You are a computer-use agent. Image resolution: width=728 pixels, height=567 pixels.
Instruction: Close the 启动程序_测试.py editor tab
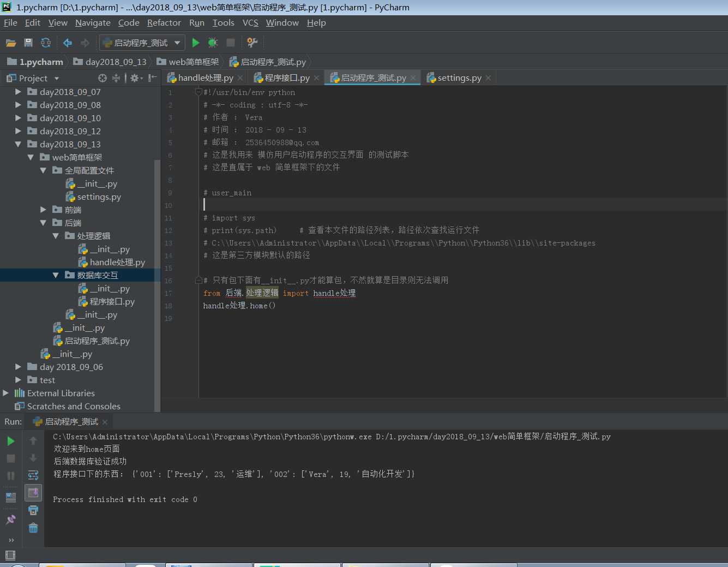click(413, 78)
